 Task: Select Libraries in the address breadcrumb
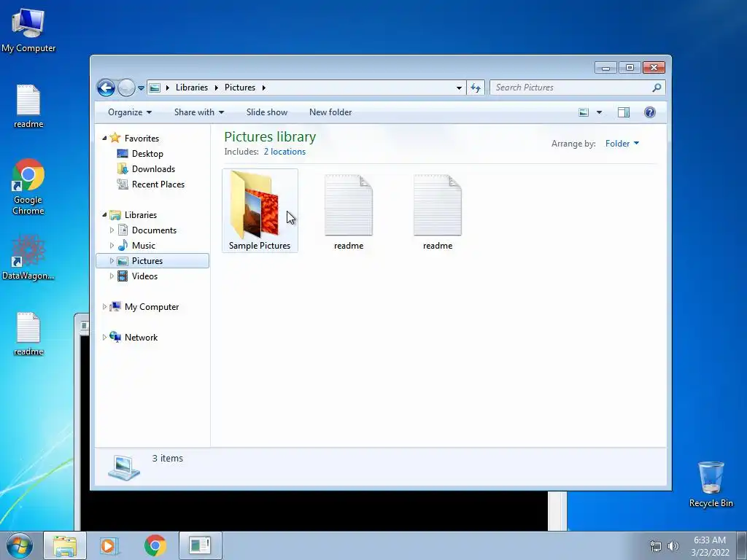(x=192, y=87)
